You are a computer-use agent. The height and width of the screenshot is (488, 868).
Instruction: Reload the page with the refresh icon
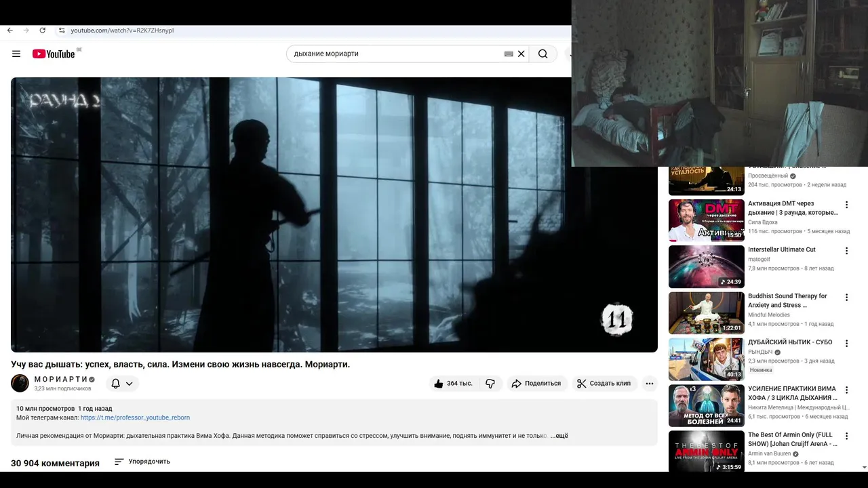(x=43, y=30)
